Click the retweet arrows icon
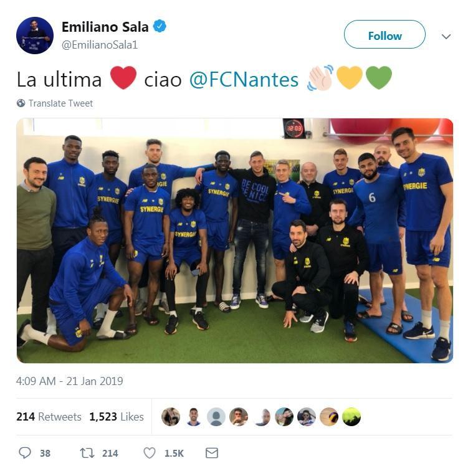The width and height of the screenshot is (468, 476). pyautogui.click(x=87, y=453)
